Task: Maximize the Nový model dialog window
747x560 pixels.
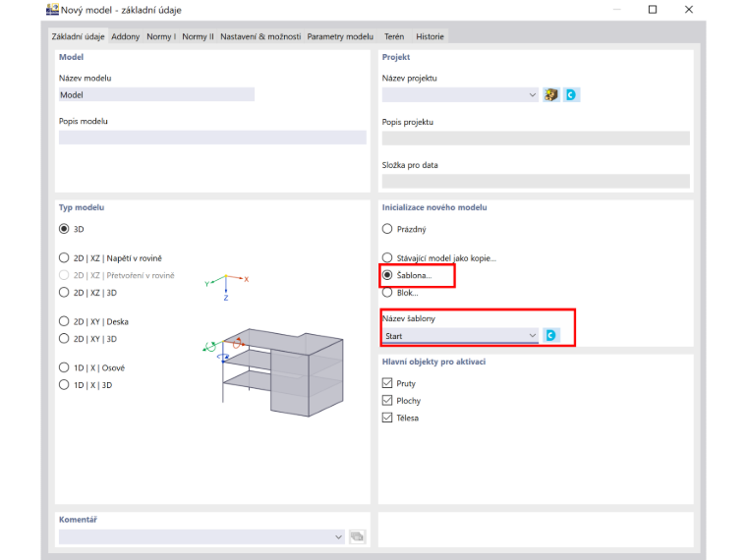Action: (653, 10)
